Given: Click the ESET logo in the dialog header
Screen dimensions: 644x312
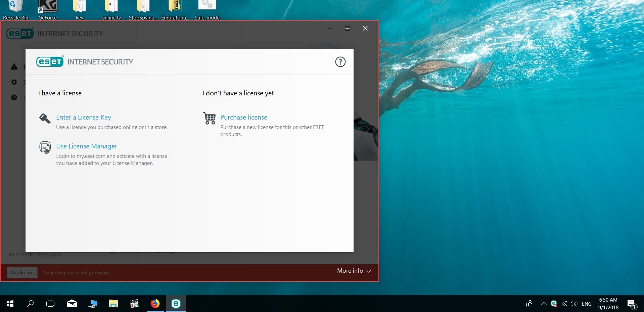Looking at the screenshot, I should coord(50,61).
